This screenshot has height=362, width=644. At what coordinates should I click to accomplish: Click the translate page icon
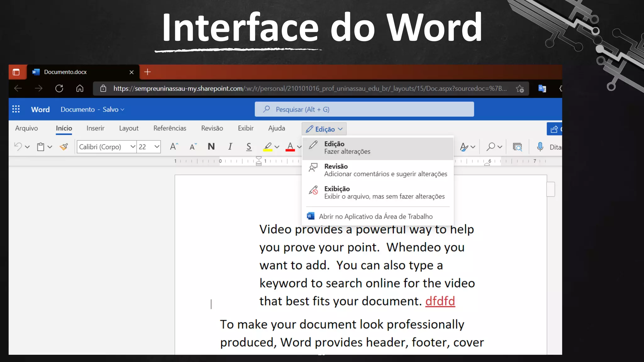[542, 89]
